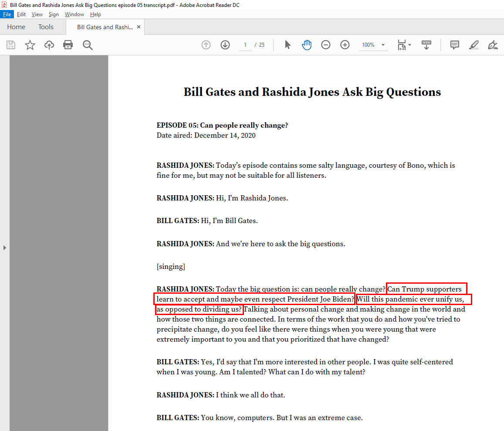The height and width of the screenshot is (431, 504).
Task: Click the [singing] line
Action: coord(171,266)
